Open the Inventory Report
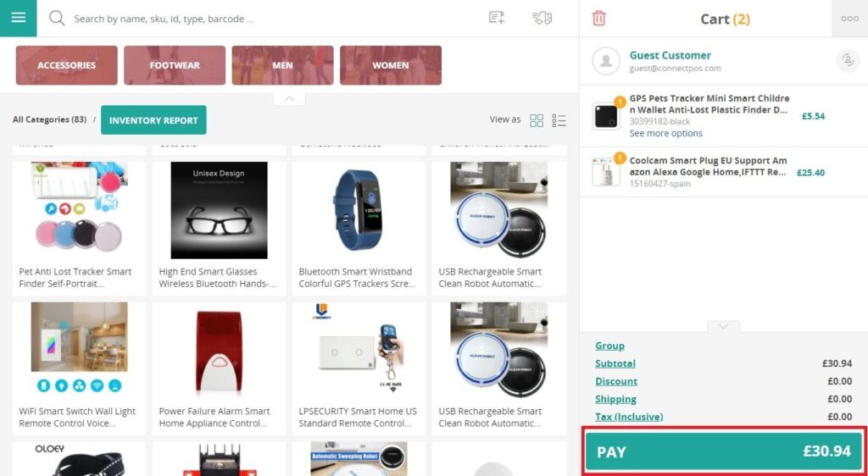This screenshot has height=476, width=868. click(153, 120)
